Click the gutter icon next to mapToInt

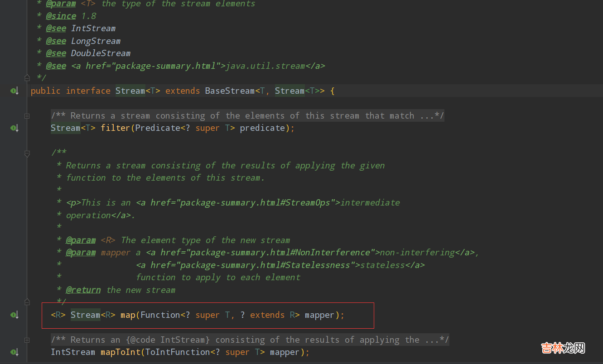pos(14,352)
